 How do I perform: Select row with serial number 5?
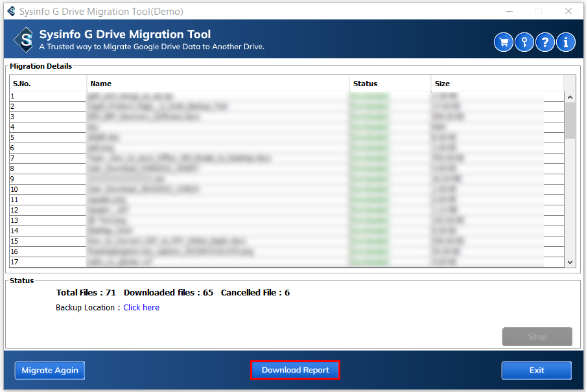click(287, 137)
